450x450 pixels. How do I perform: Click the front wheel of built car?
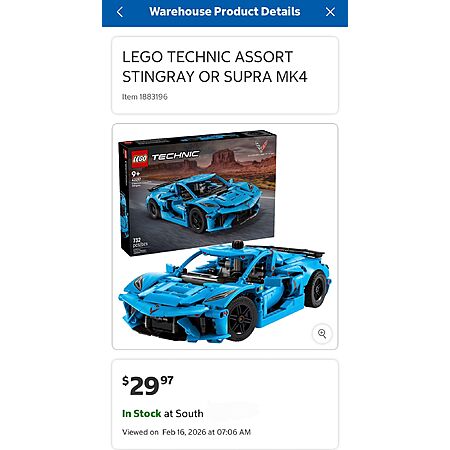(242, 318)
